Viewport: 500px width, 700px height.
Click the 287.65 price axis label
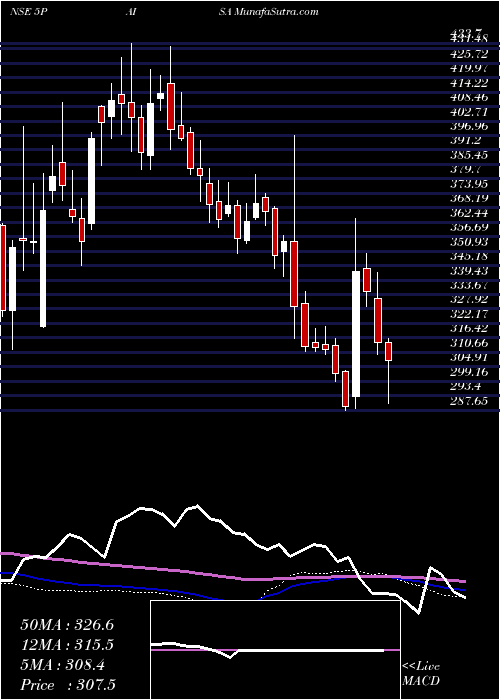tap(469, 401)
